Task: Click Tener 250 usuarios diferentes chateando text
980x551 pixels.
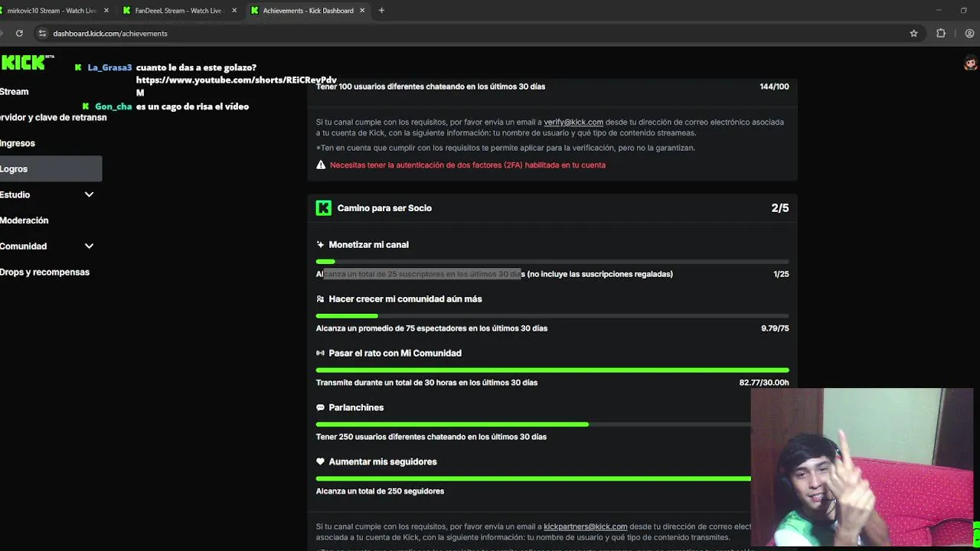Action: (x=431, y=437)
